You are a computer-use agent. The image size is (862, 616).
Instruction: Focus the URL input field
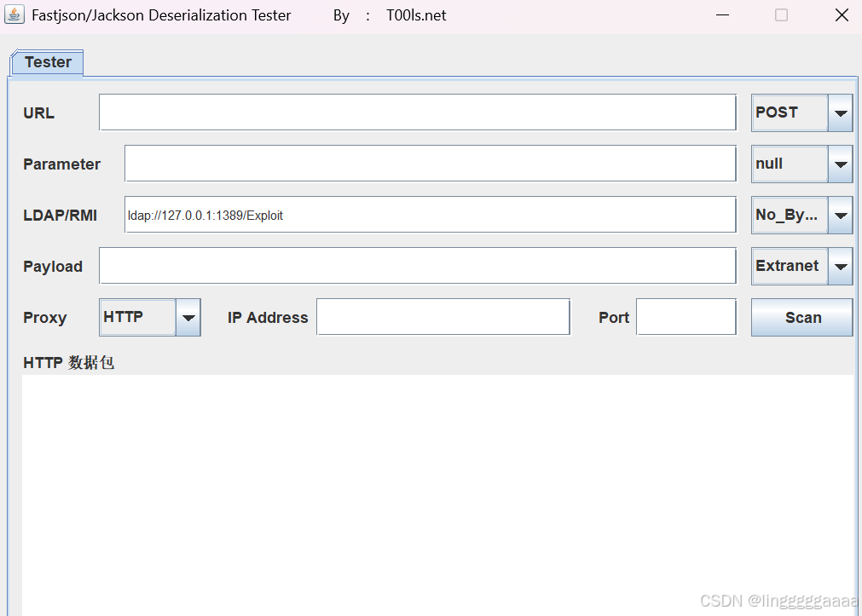pos(417,112)
